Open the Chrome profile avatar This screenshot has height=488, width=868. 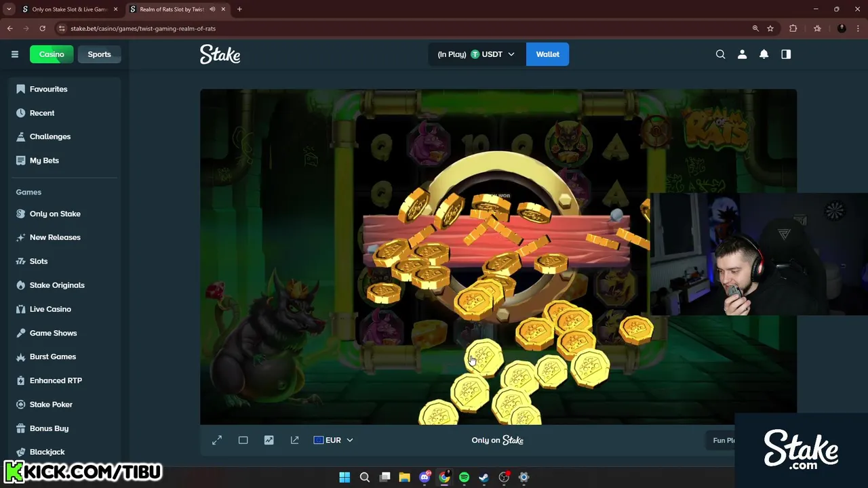842,28
